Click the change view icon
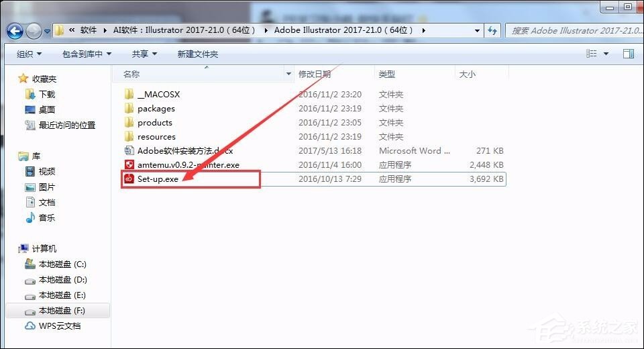Image resolution: width=644 pixels, height=349 pixels. tap(592, 54)
